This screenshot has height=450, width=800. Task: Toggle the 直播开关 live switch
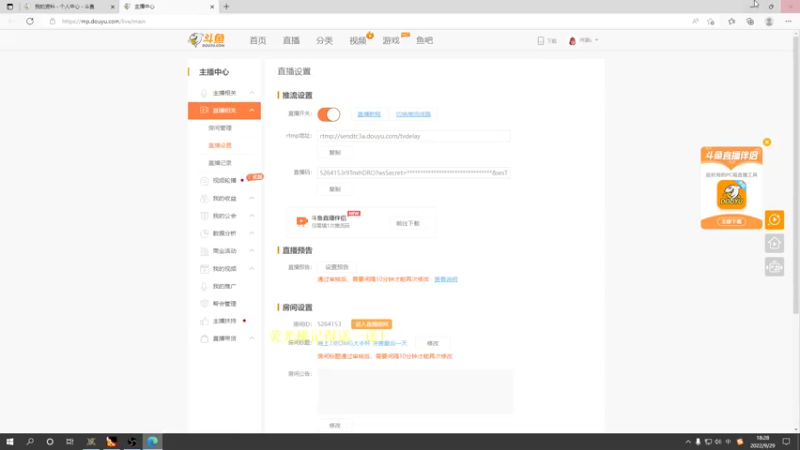(x=329, y=114)
